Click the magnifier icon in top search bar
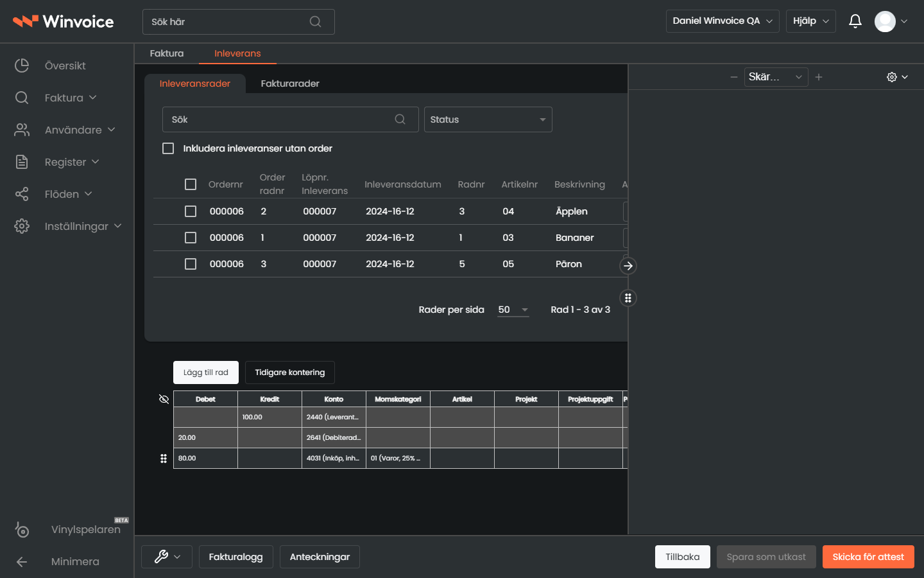This screenshot has height=578, width=924. [x=315, y=22]
